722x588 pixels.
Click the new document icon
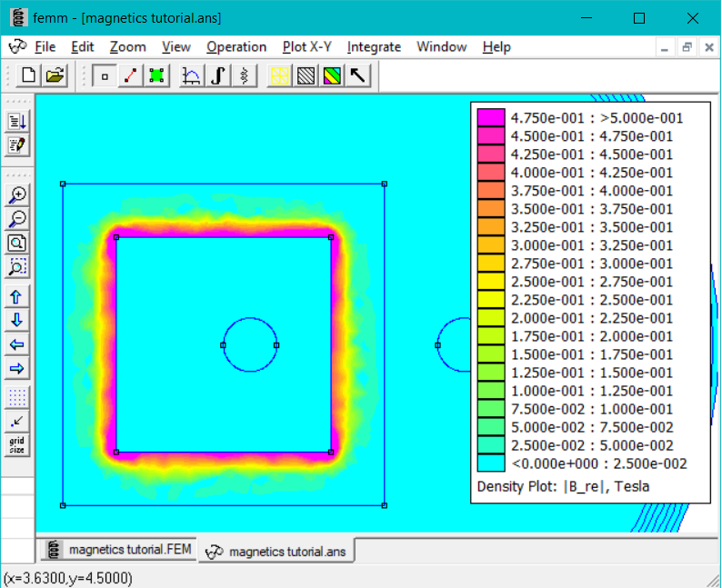29,76
